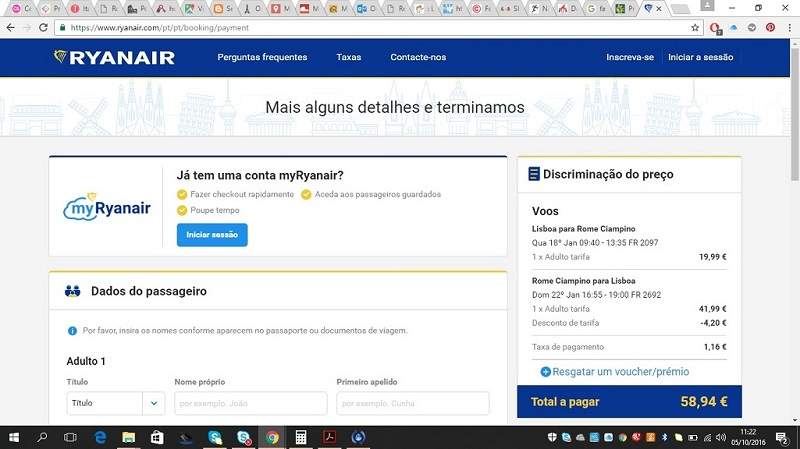Close the active Ryanair browser tab
The width and height of the screenshot is (800, 449).
(x=659, y=9)
